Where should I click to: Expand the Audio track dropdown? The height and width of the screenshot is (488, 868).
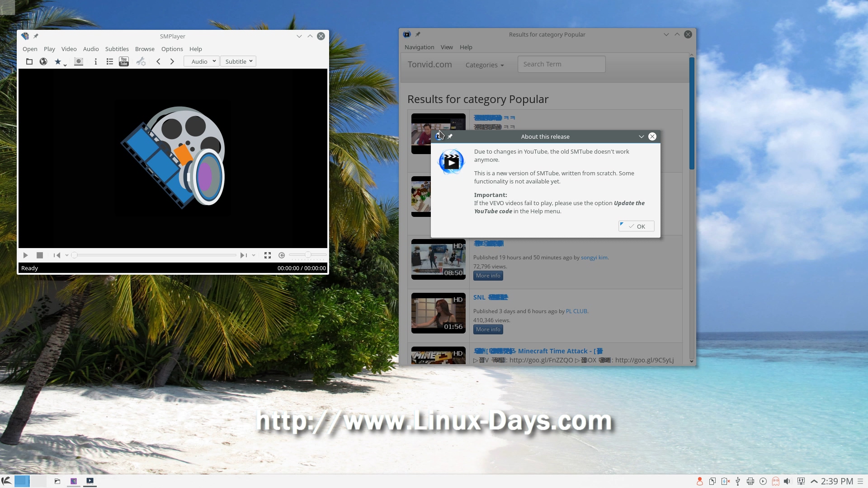(x=202, y=61)
